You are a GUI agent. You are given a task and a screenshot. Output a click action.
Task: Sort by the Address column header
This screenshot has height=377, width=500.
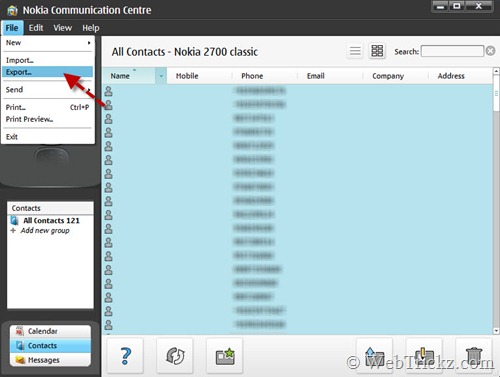pyautogui.click(x=460, y=76)
